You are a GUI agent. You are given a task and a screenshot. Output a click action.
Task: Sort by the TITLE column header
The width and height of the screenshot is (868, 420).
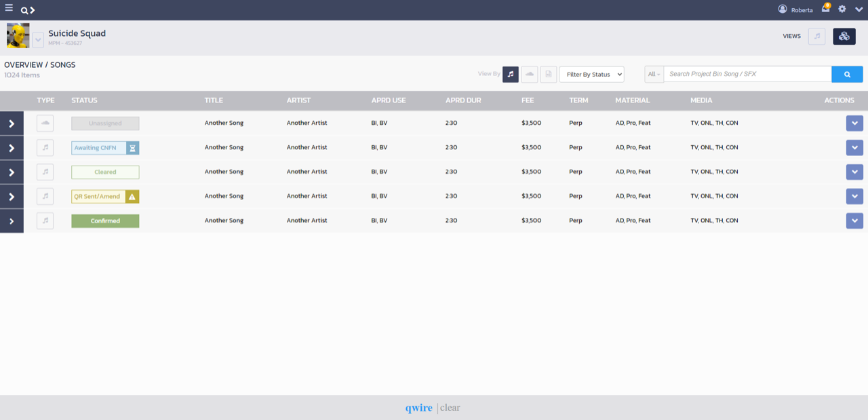(214, 100)
